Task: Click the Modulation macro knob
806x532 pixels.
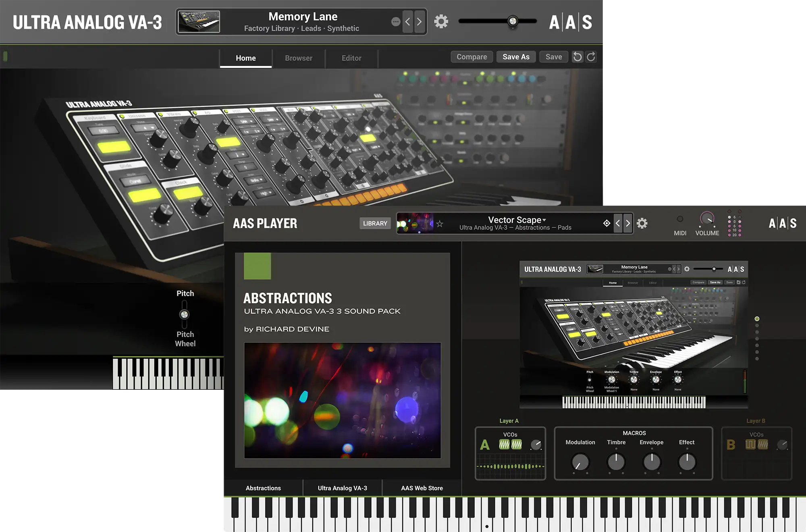Action: pos(580,462)
